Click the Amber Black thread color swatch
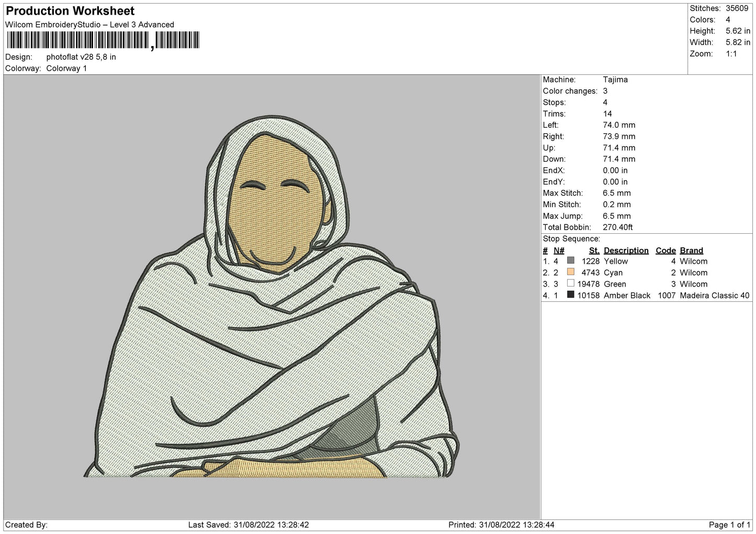756x534 pixels. pyautogui.click(x=570, y=295)
